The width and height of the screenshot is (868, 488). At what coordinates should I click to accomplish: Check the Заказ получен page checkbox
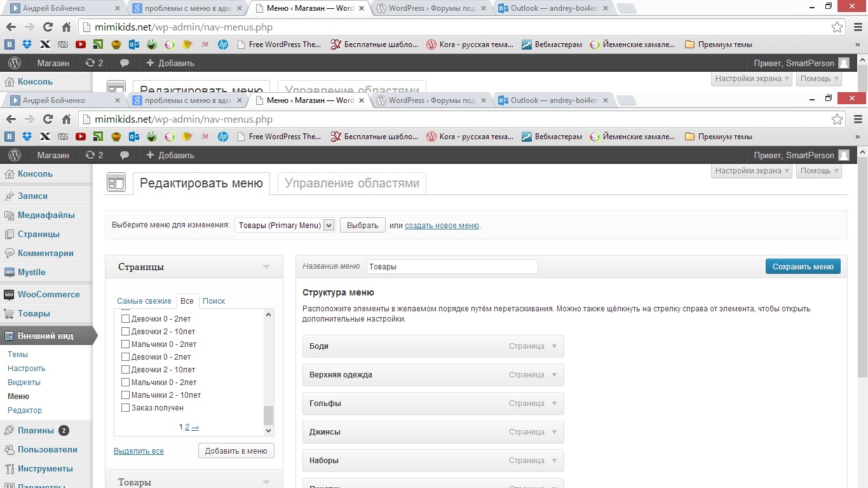[x=125, y=408]
